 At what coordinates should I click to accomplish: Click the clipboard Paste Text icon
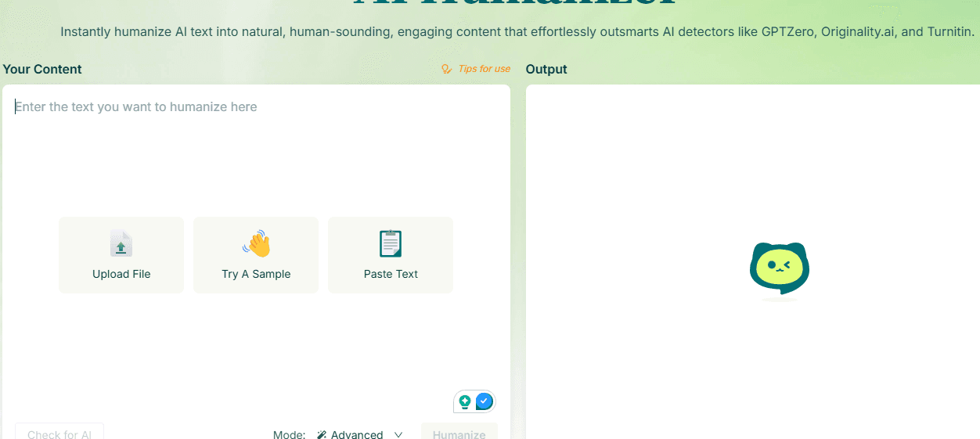(x=391, y=244)
